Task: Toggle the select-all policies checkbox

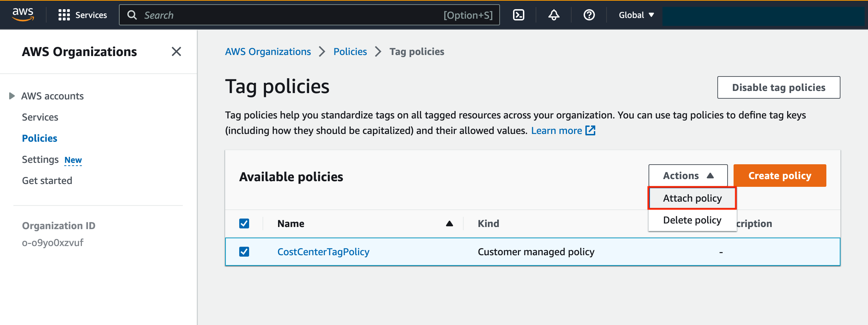Action: click(244, 223)
